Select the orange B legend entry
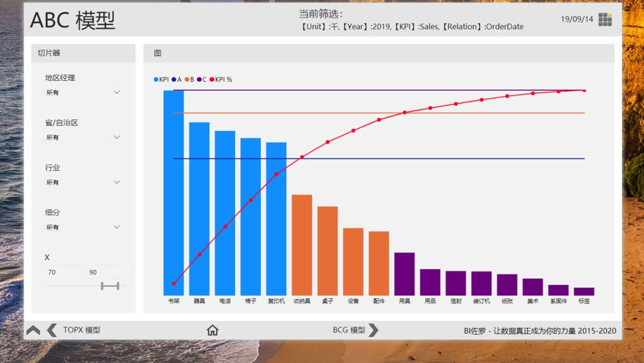The width and height of the screenshot is (644, 363). pos(189,79)
